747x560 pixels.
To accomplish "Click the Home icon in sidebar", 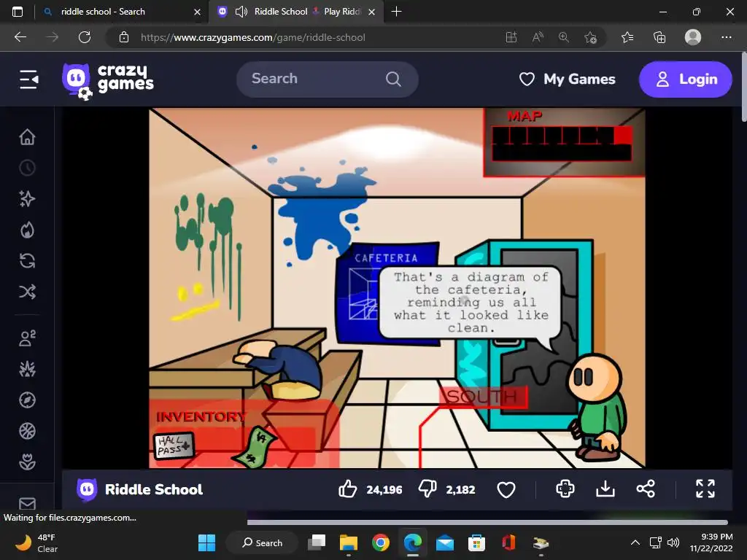I will [x=27, y=137].
